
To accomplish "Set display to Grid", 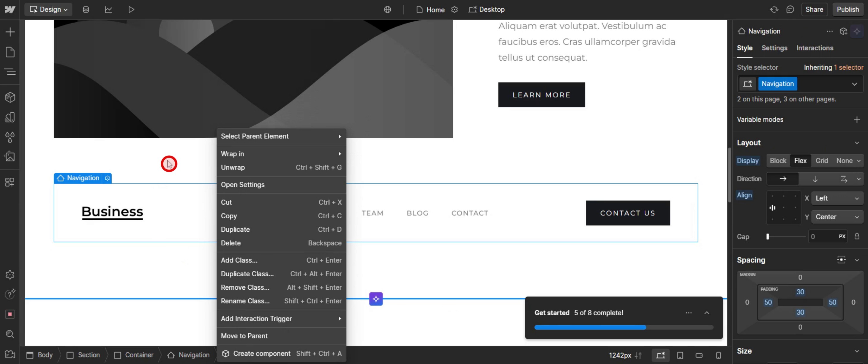I will [x=821, y=161].
